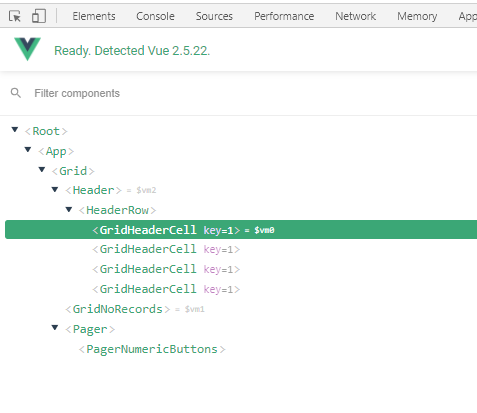Open the Memory tab
The width and height of the screenshot is (477, 413).
tap(417, 16)
